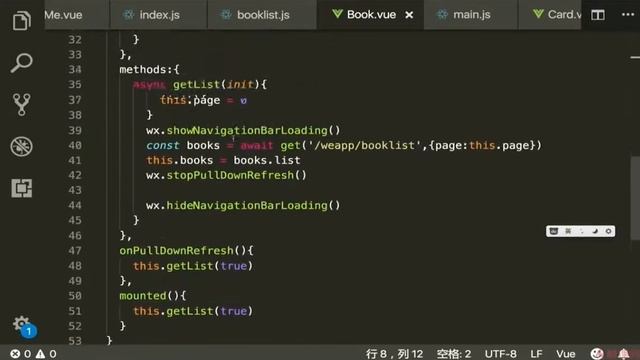Viewport: 640px width, 360px height.
Task: Toggle the 英 language mode on the IME toolbar
Action: (568, 231)
